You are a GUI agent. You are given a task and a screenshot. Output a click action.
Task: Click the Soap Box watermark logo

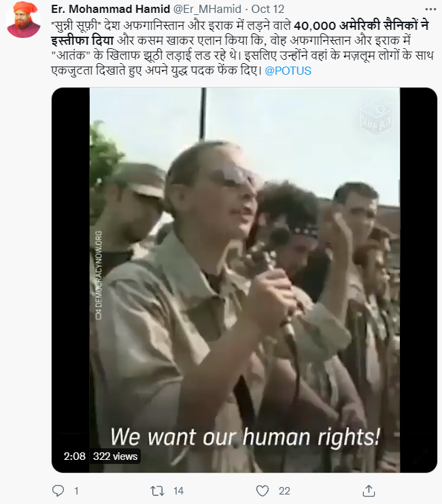click(376, 118)
